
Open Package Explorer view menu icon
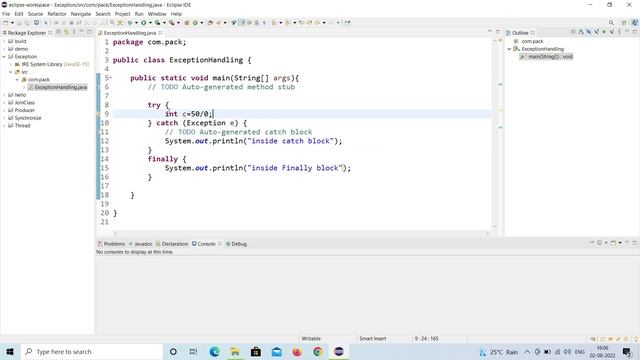pos(74,32)
